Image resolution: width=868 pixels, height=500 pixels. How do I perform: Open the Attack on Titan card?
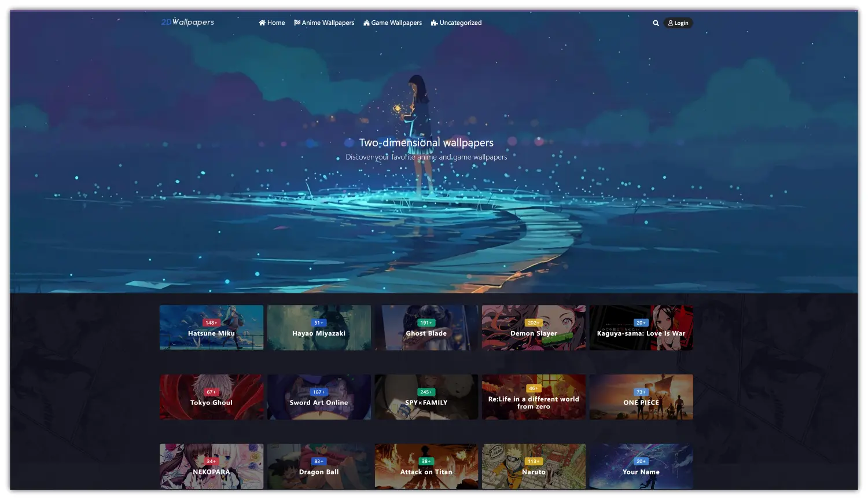tap(426, 466)
